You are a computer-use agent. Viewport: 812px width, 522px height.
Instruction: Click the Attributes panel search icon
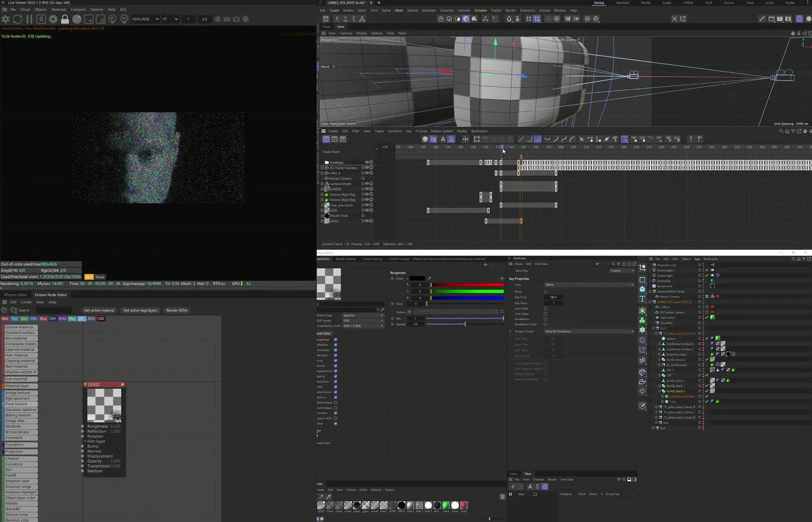click(x=613, y=264)
